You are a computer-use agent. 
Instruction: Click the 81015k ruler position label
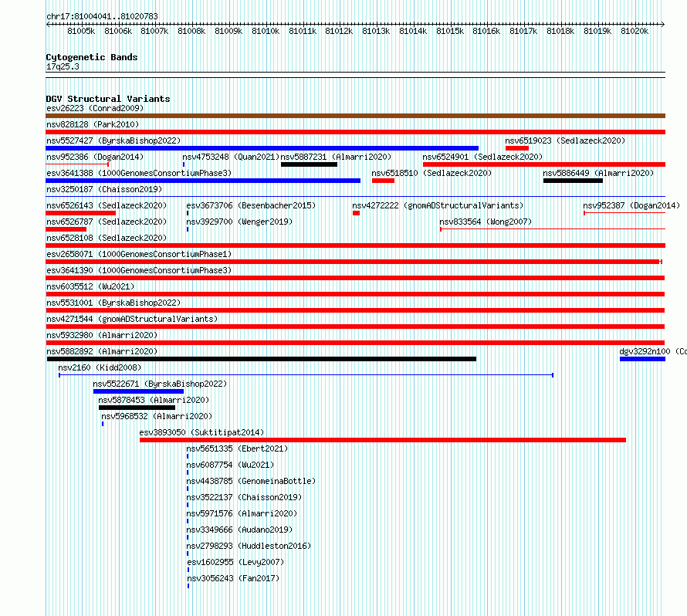pyautogui.click(x=450, y=31)
